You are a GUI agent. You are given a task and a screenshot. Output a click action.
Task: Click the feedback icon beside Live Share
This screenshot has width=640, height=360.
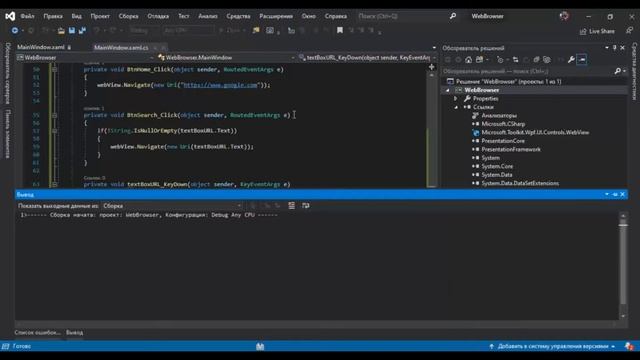coord(629,31)
